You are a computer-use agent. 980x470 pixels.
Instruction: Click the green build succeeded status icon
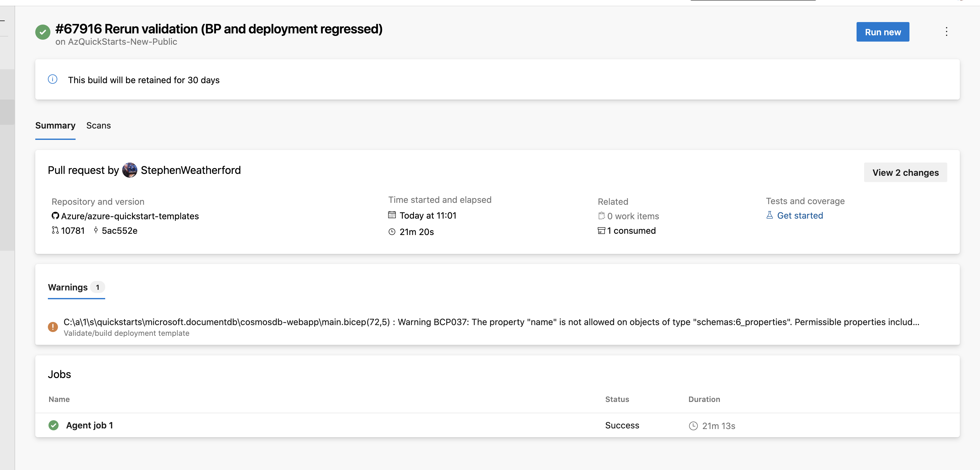(x=43, y=32)
